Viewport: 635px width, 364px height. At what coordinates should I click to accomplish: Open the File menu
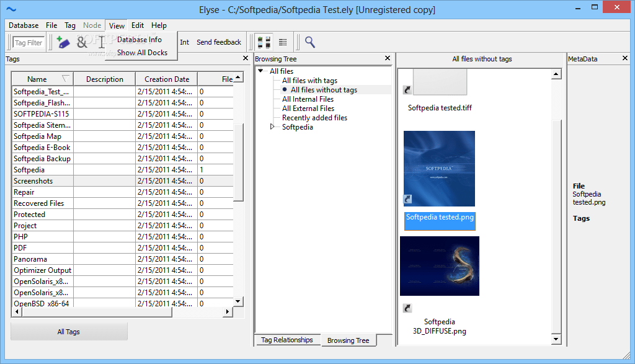(x=51, y=25)
